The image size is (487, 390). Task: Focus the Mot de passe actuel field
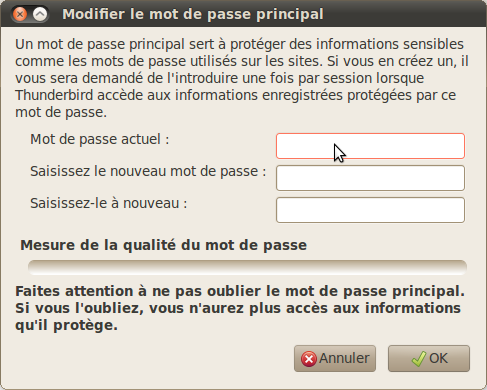(370, 146)
